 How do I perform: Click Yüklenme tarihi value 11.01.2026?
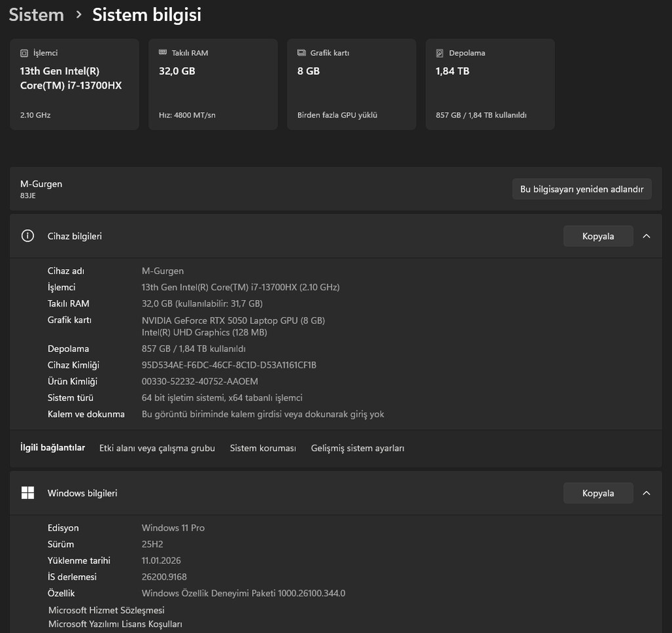(x=161, y=561)
